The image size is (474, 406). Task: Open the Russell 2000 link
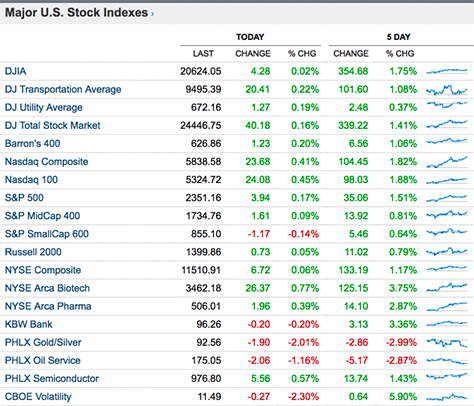pyautogui.click(x=33, y=252)
